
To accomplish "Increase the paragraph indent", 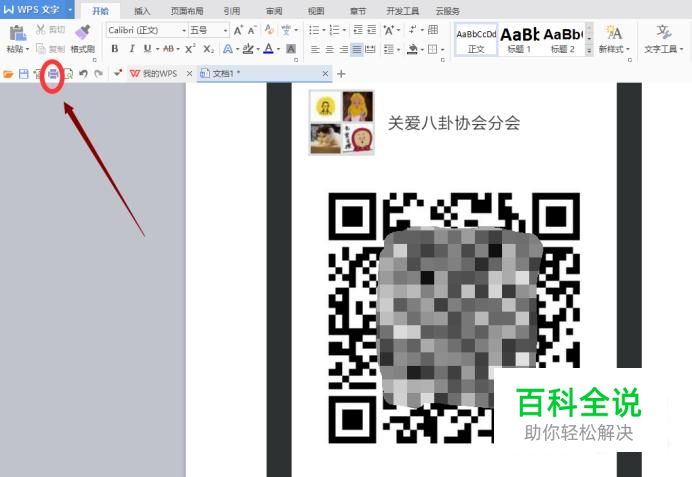I will [x=372, y=30].
